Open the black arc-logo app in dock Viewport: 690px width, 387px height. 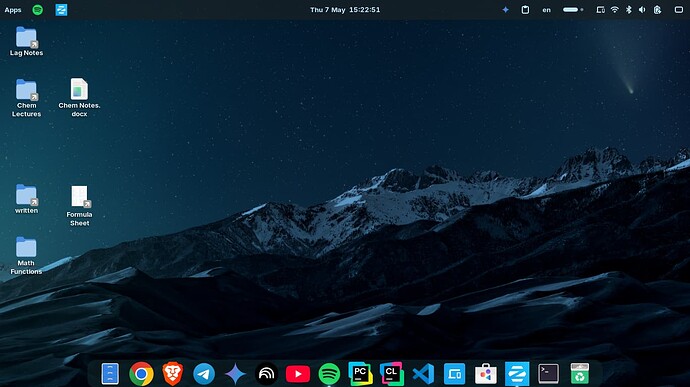[266, 374]
